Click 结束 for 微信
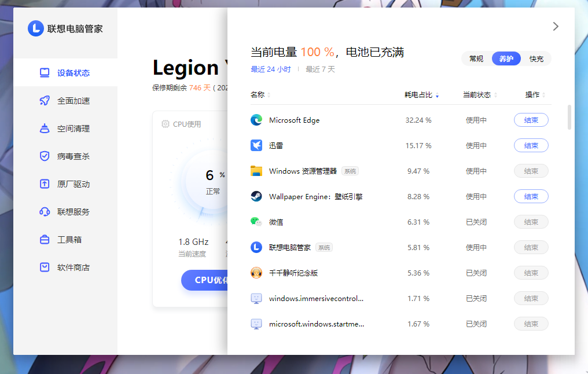 click(531, 222)
